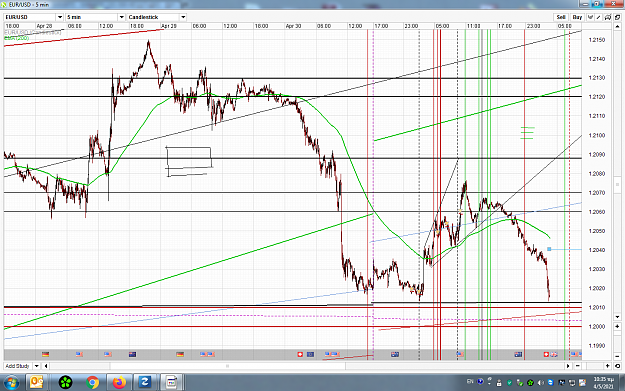This screenshot has height=391, width=625.
Task: Click the system clock showing 4/5/2021
Action: click(x=603, y=383)
